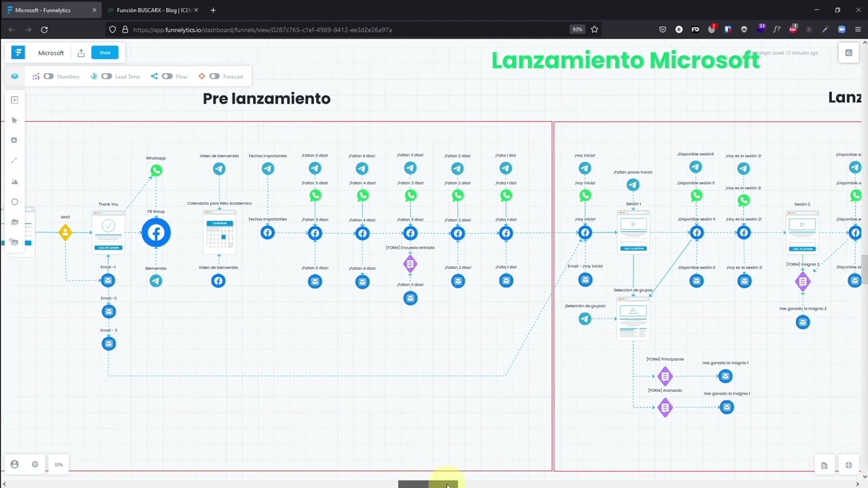Close the Función BUSCARX tab

(196, 10)
